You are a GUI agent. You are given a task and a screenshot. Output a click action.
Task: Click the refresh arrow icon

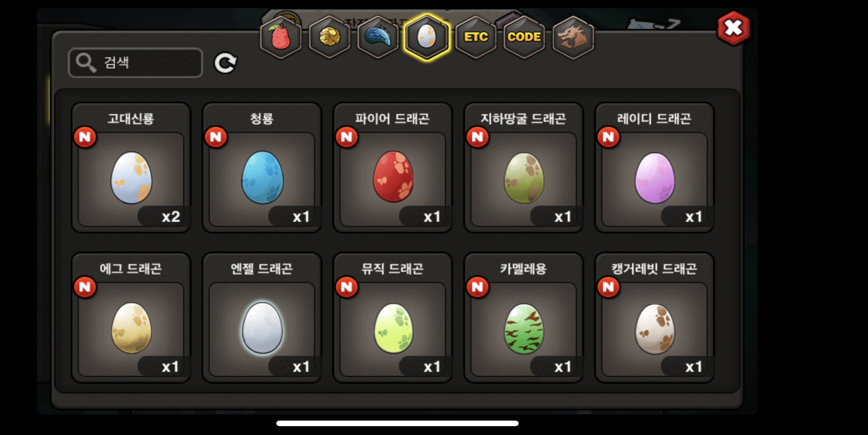click(x=225, y=63)
